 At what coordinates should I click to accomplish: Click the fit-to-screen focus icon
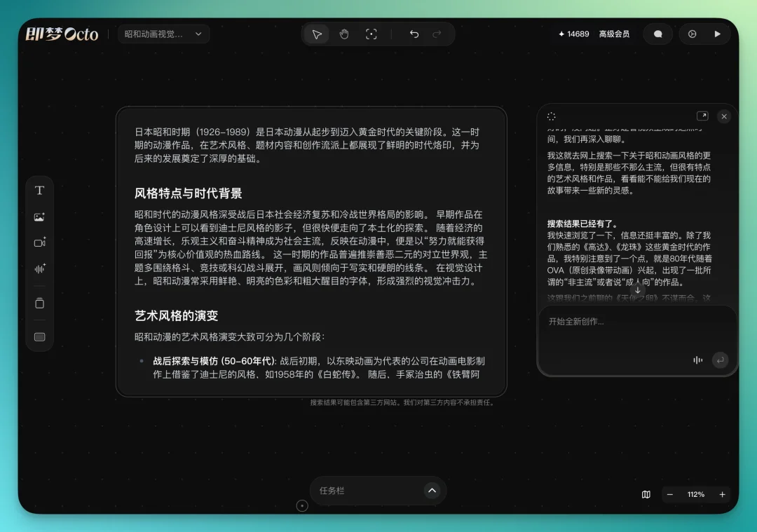(371, 34)
